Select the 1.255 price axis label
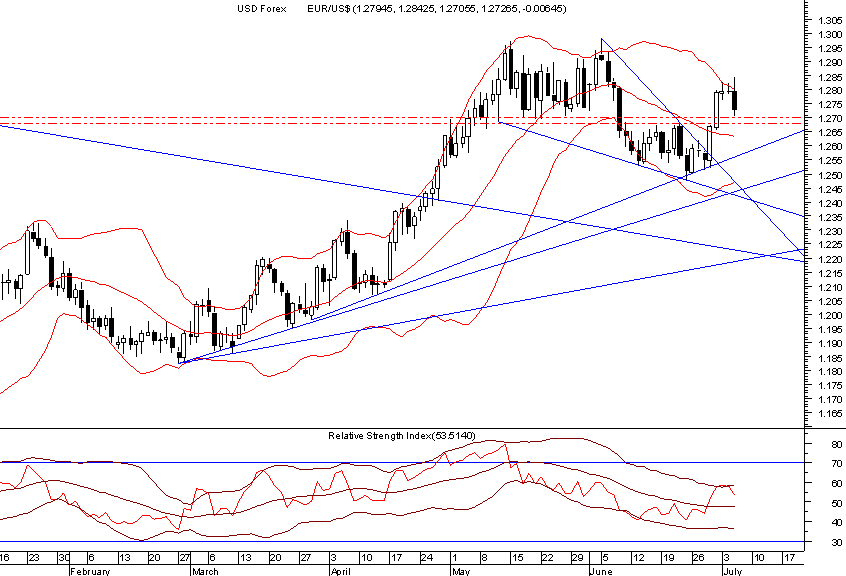Screen dimensions: 846x576 830,161
